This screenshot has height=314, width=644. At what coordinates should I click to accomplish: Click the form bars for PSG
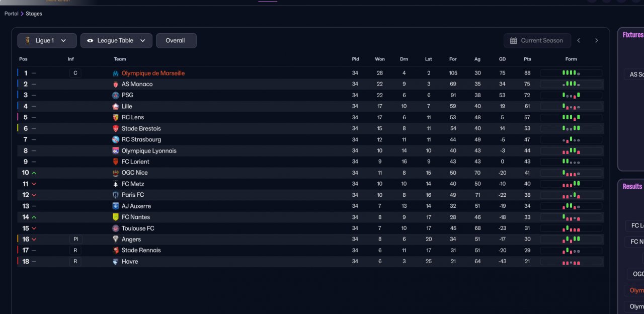(571, 96)
